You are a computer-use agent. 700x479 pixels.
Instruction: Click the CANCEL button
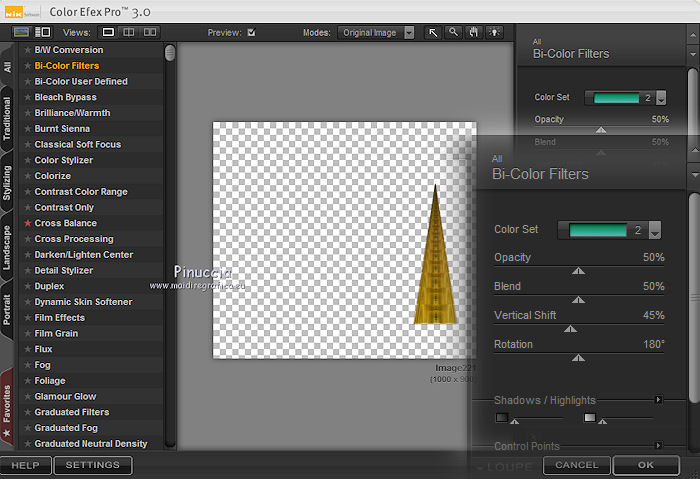click(x=577, y=465)
